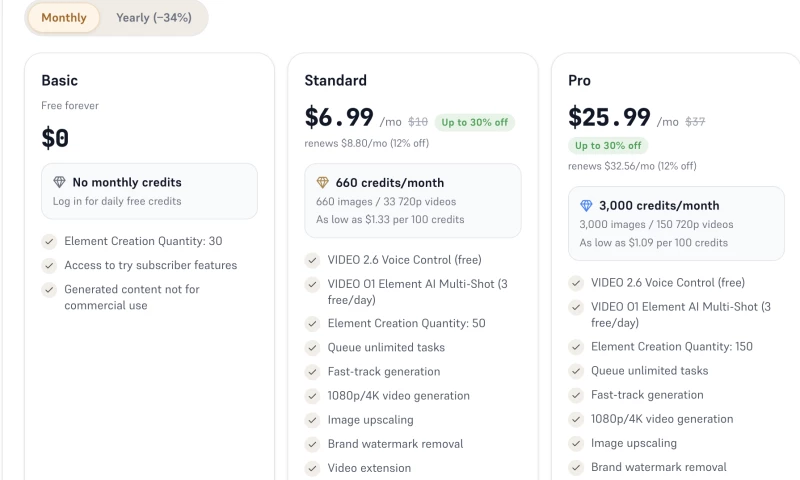The image size is (800, 480).
Task: Click Standard plan check icon for Image upscaling
Action: [312, 420]
